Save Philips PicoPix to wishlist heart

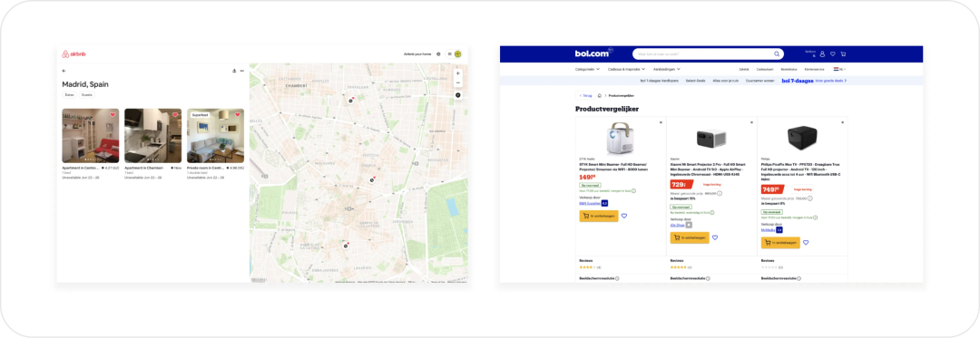click(x=806, y=243)
